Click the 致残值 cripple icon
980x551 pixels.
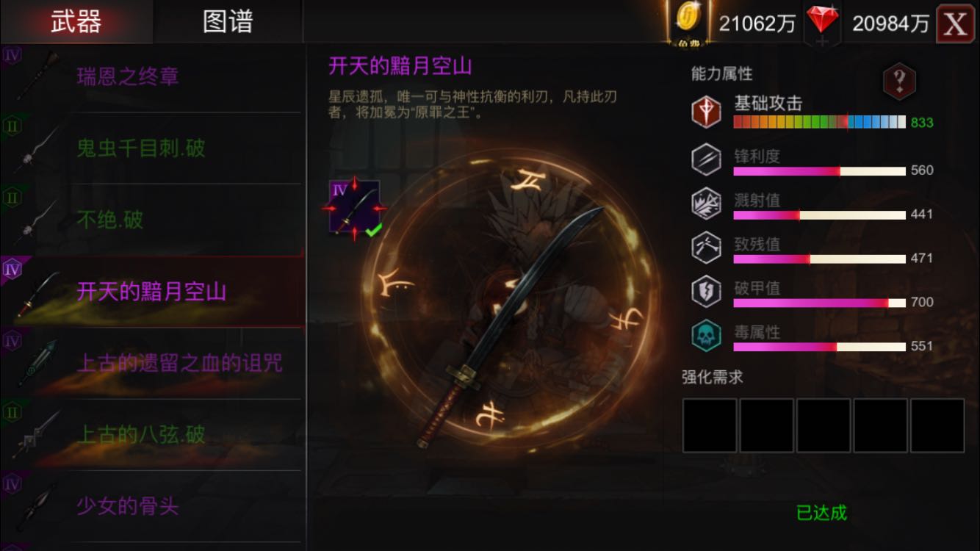pos(706,248)
